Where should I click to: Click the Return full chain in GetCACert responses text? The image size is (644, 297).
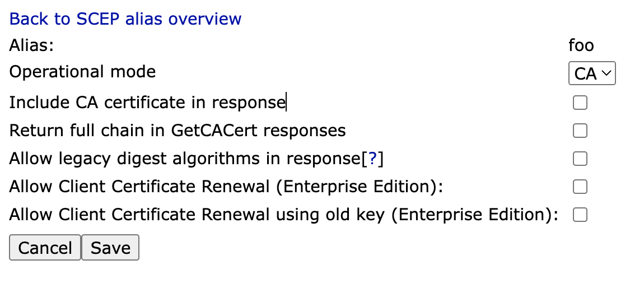[178, 131]
